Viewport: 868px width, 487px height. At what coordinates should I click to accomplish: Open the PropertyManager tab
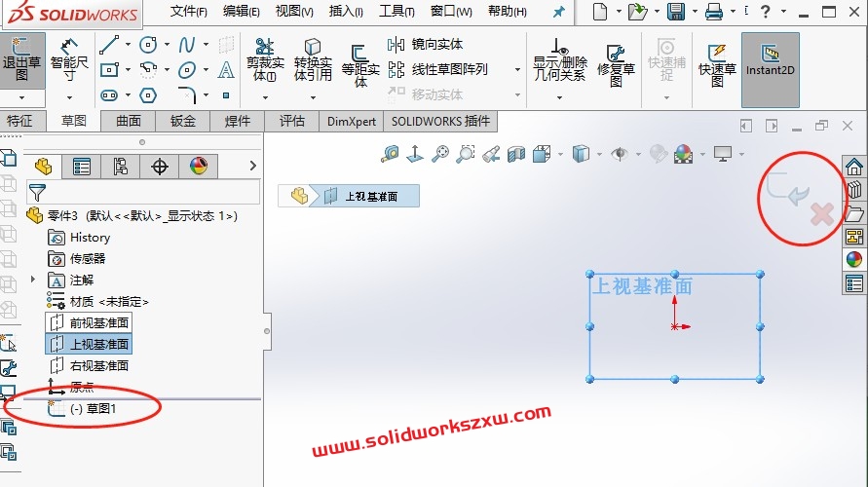(82, 167)
